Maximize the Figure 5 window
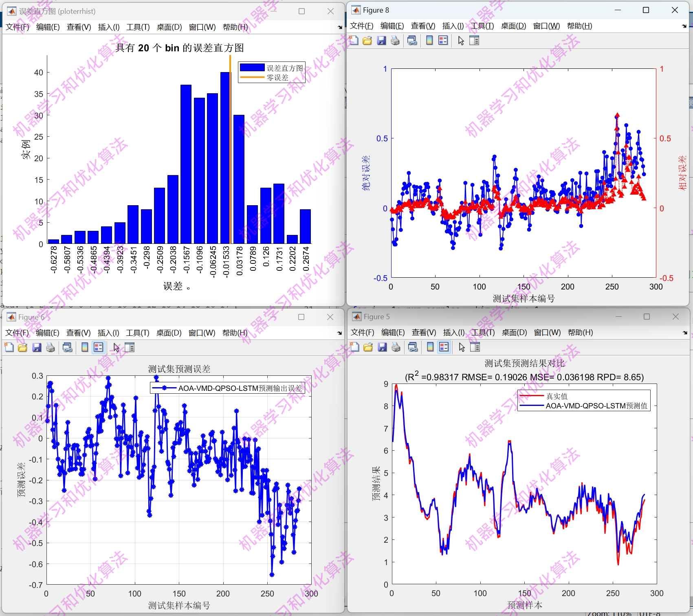This screenshot has width=693, height=616. tap(647, 316)
